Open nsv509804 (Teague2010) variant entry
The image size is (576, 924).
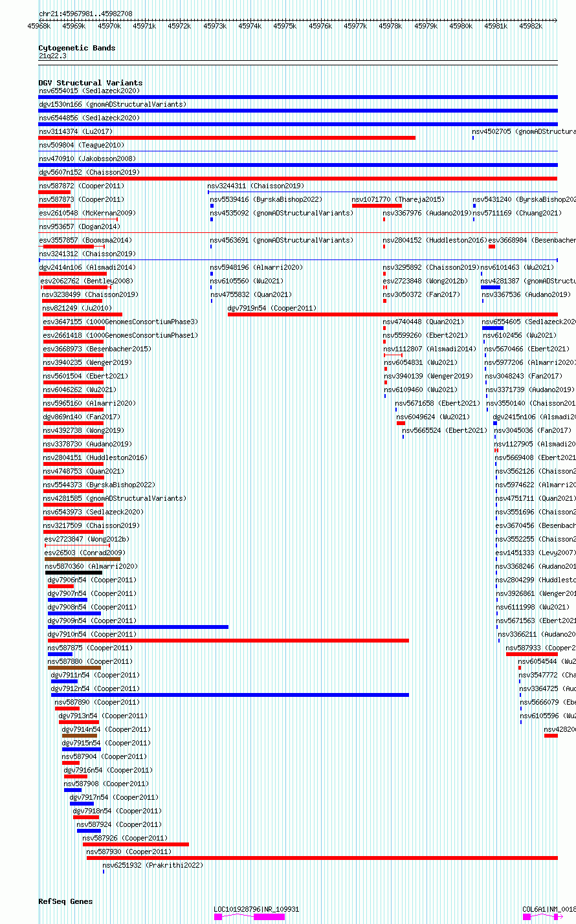[82, 145]
